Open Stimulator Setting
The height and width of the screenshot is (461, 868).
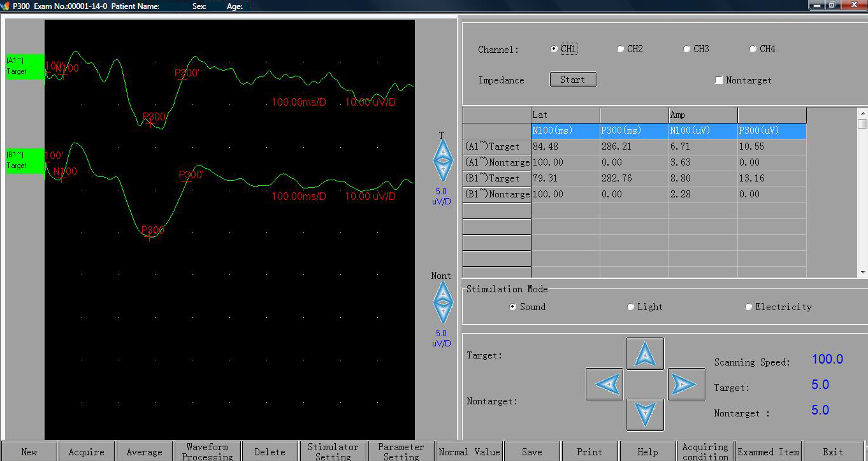(333, 451)
